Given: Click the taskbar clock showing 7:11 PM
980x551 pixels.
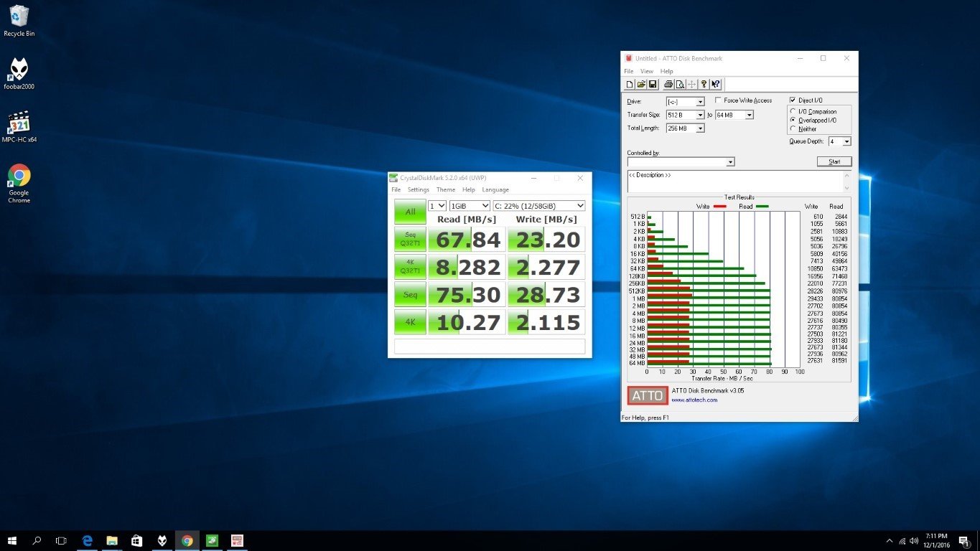Looking at the screenshot, I should (938, 540).
